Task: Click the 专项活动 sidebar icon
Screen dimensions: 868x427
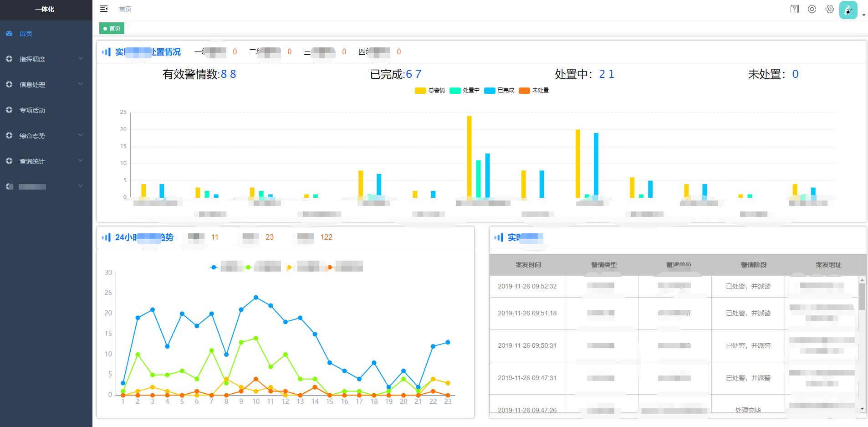Action: [9, 110]
